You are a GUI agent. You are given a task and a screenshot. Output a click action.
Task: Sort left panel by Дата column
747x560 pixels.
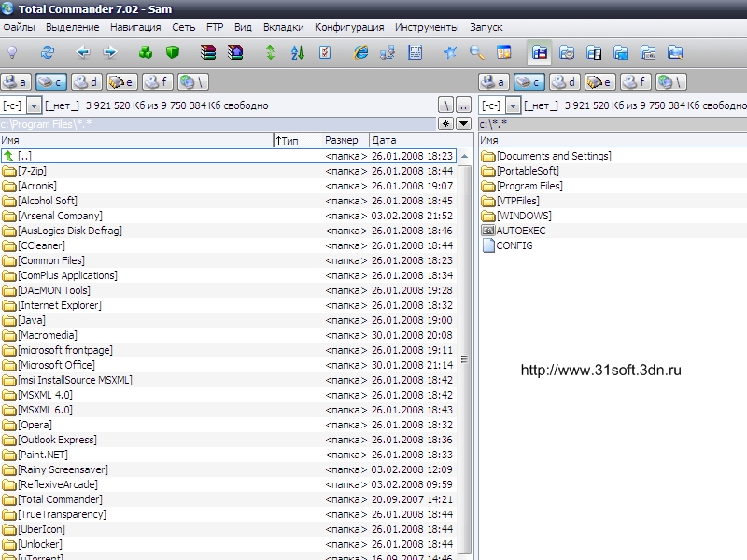pyautogui.click(x=421, y=140)
